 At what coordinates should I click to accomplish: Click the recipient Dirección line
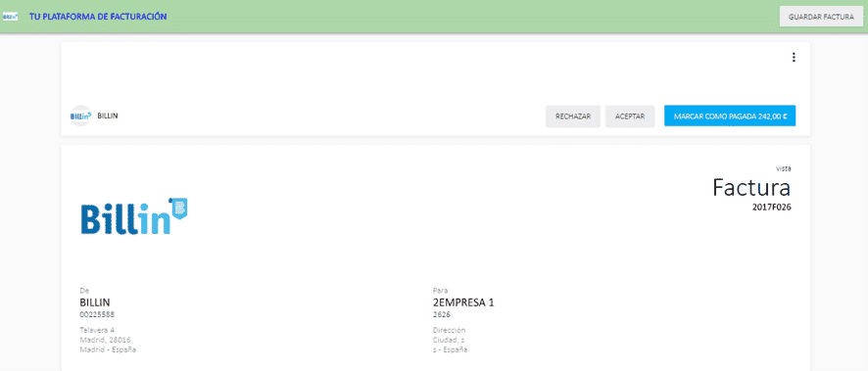point(449,330)
